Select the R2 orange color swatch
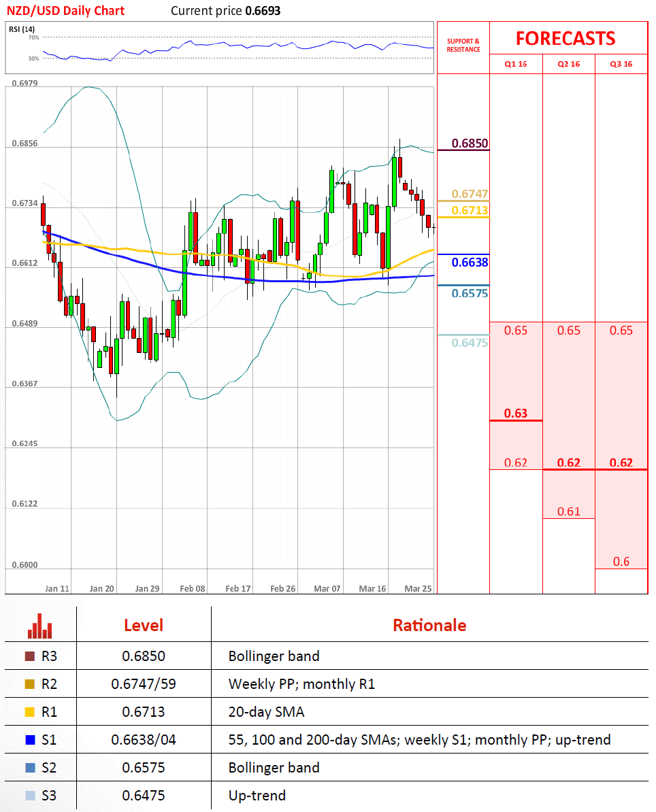 pyautogui.click(x=30, y=684)
